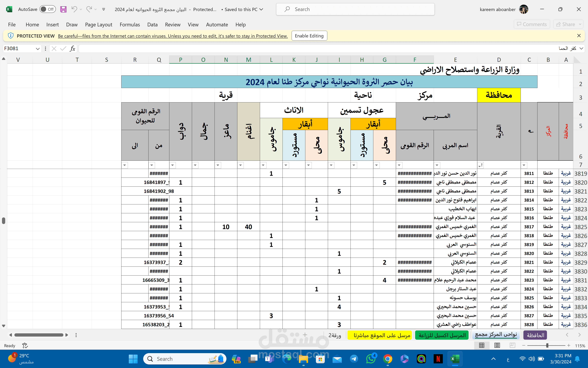This screenshot has width=588, height=368.
Task: Switch to the Review tab
Action: [x=173, y=25]
